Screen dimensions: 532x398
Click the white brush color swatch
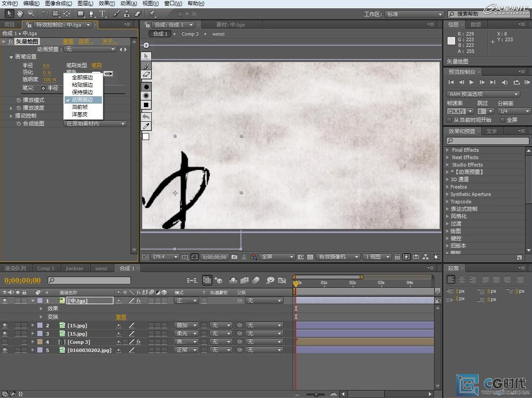click(96, 73)
